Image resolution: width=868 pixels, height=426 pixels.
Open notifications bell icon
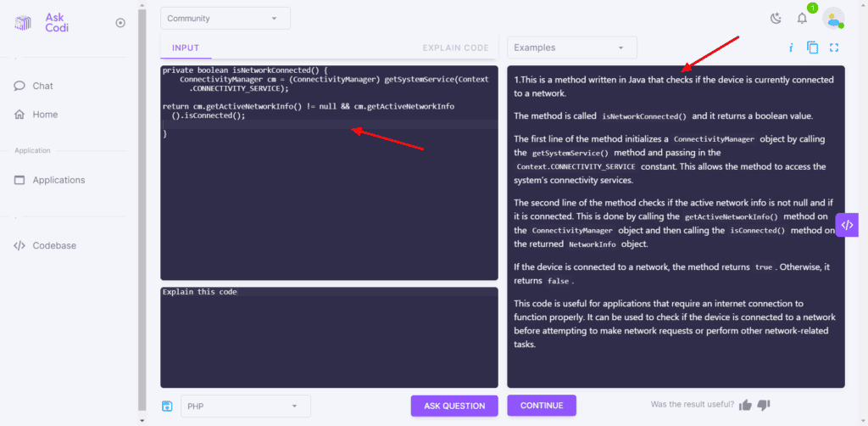802,19
